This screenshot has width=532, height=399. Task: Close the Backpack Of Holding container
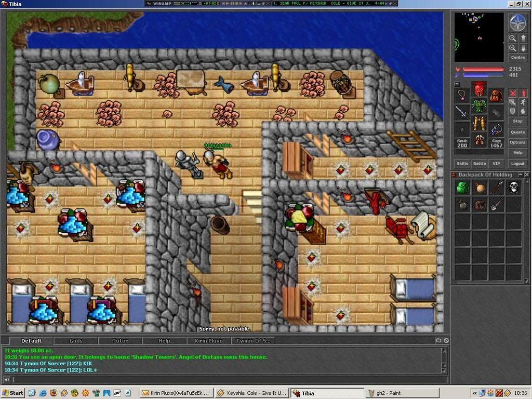tap(527, 175)
